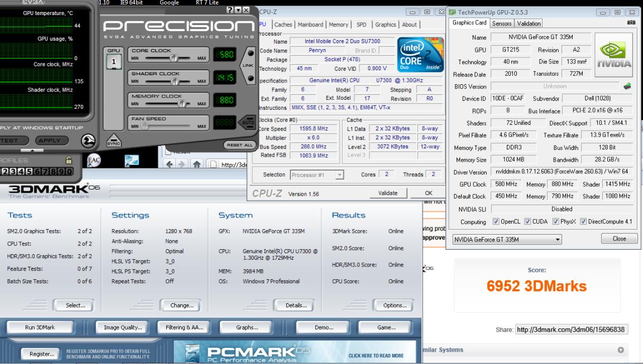This screenshot has height=364, width=643.
Task: Go forward using the browser forward arrow
Action: (x=181, y=164)
